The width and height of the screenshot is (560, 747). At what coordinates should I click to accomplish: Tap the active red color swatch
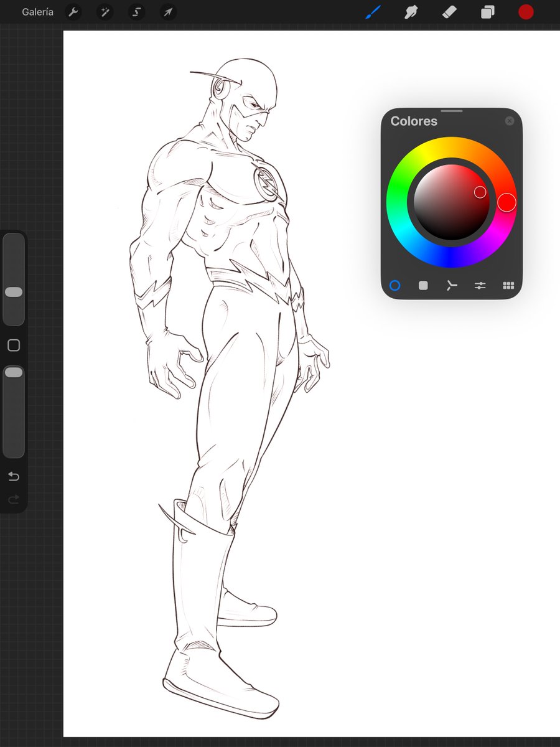pos(526,12)
